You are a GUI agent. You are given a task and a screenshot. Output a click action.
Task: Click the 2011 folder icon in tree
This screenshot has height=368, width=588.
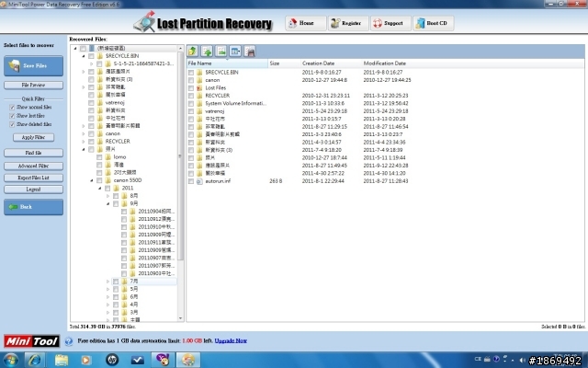[x=117, y=188]
